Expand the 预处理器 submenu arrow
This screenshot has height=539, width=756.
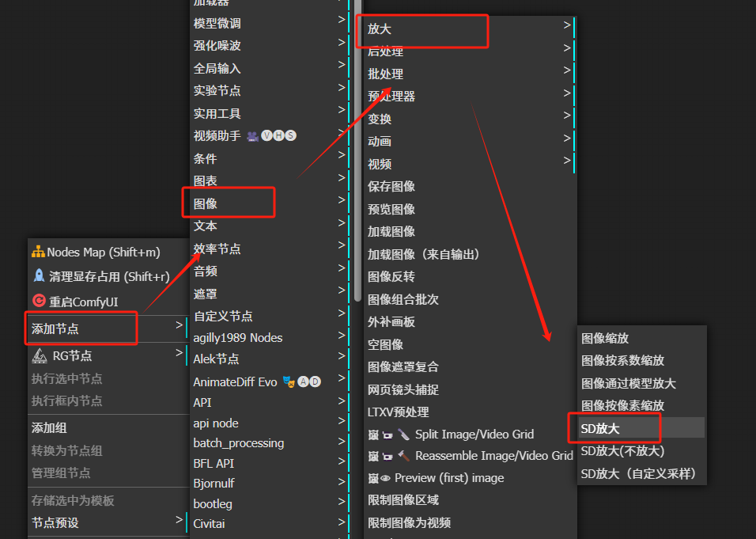coord(567,93)
